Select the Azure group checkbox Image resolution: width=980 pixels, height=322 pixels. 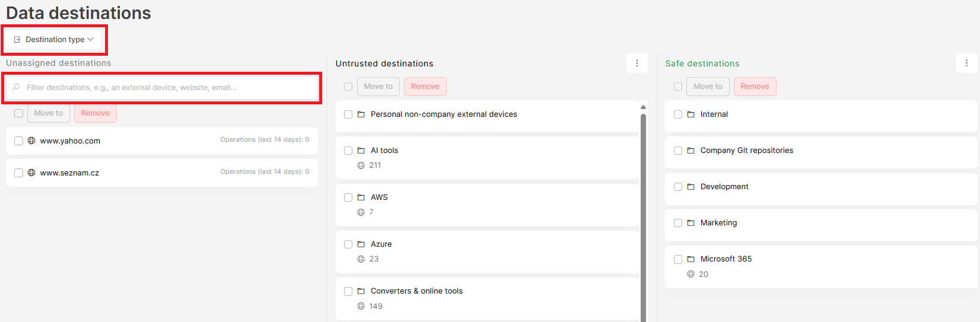click(x=348, y=244)
